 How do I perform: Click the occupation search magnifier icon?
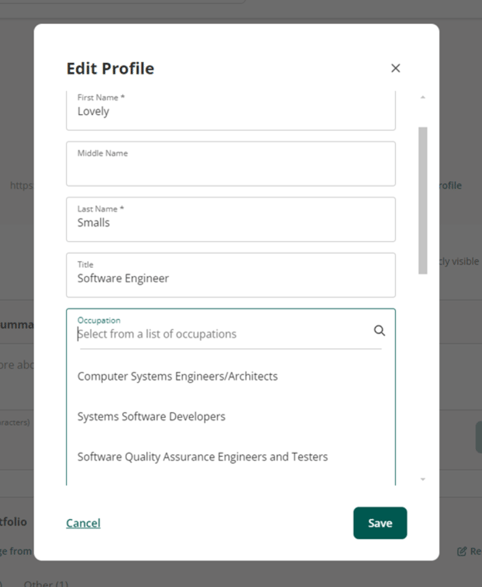pos(379,331)
